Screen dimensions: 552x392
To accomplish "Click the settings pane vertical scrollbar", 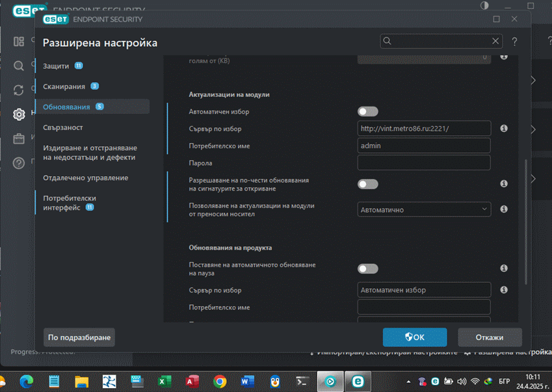I will point(526,222).
